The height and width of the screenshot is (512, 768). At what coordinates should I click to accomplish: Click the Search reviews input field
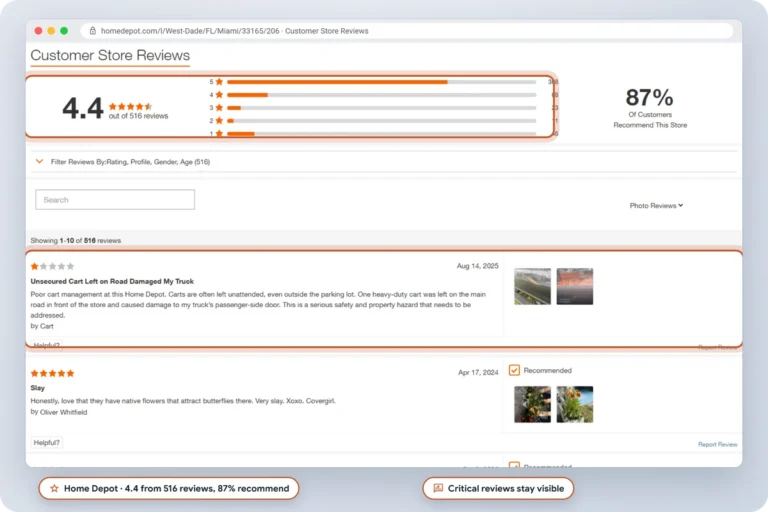click(x=115, y=199)
